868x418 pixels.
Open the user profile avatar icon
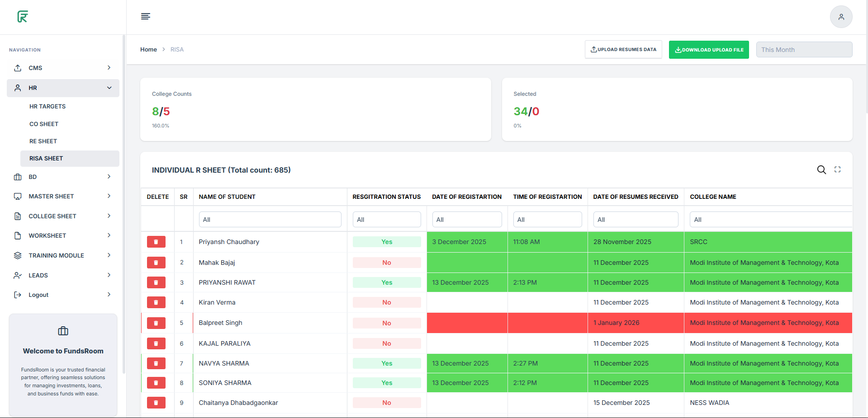pyautogui.click(x=841, y=17)
